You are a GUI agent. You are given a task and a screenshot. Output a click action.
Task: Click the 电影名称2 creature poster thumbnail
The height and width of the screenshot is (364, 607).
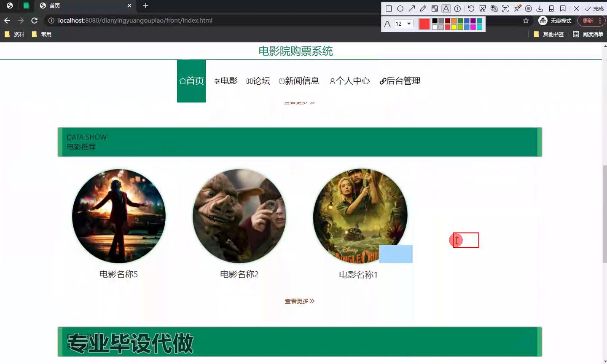[x=239, y=216]
